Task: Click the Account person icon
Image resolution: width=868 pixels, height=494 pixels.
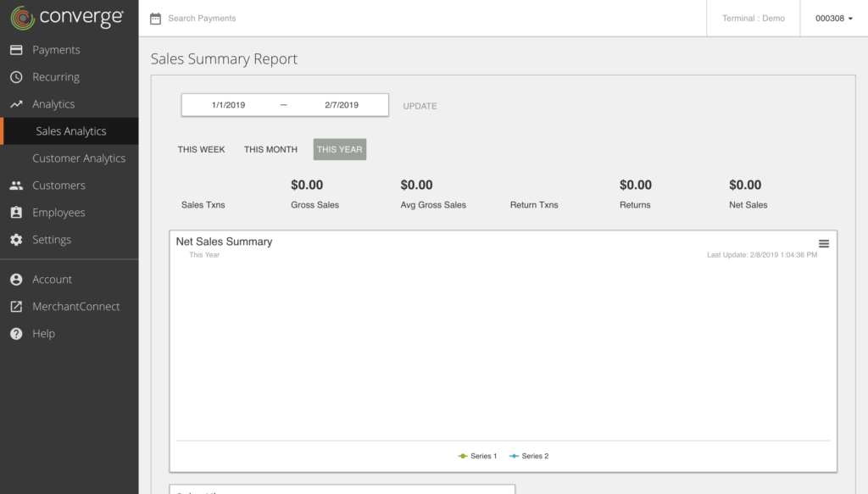Action: pyautogui.click(x=16, y=280)
